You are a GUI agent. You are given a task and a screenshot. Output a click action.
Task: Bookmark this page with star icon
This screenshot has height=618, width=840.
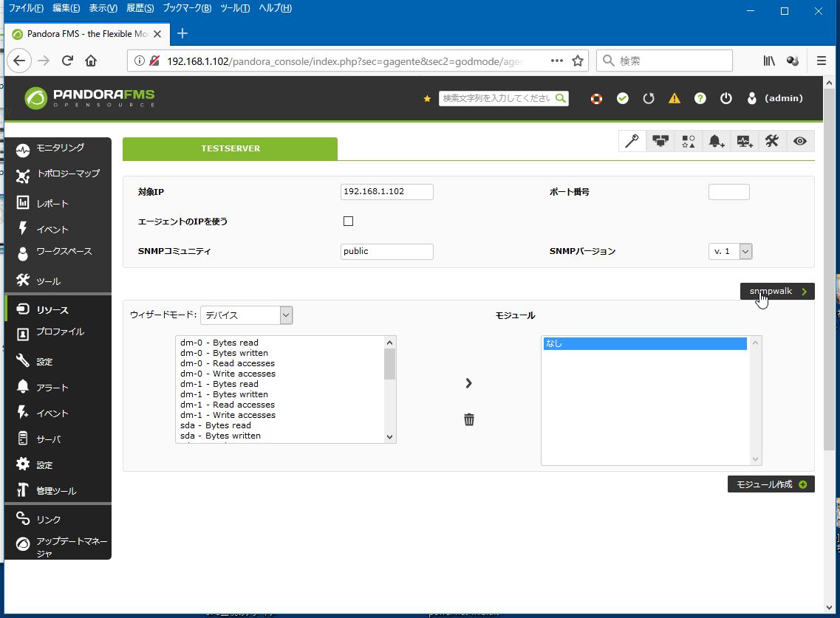tap(578, 61)
